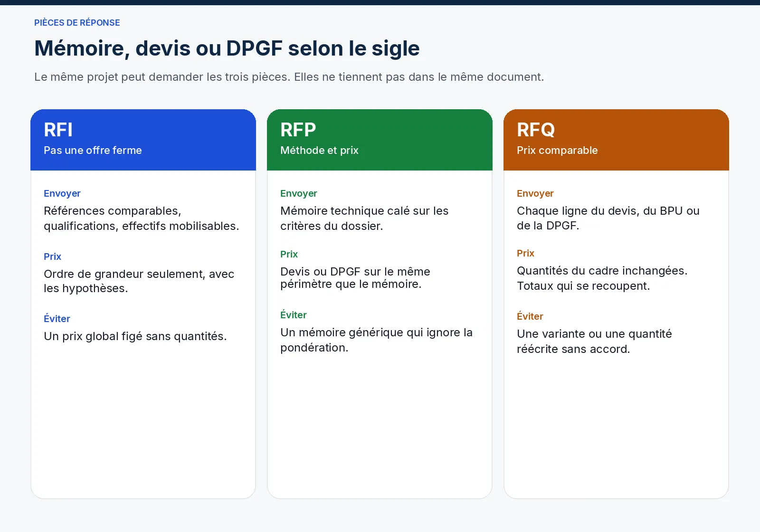The width and height of the screenshot is (760, 532).
Task: Select the title "Mémoire, devis ou DPGF selon le sigle"
Action: point(227,48)
